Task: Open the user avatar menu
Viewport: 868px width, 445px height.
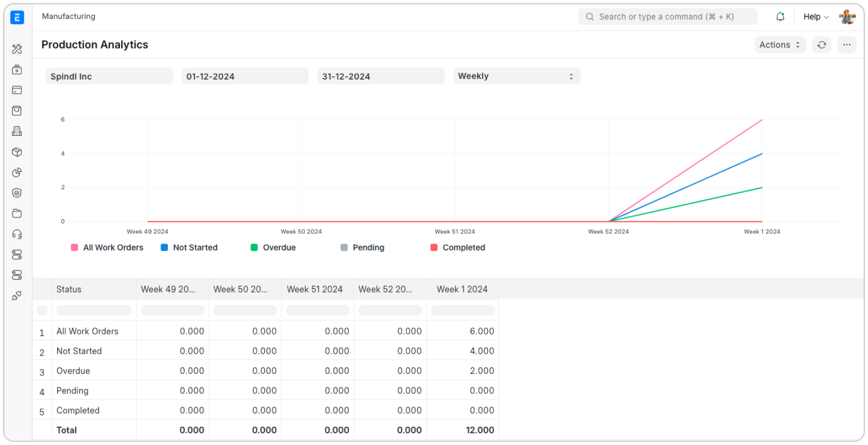Action: [848, 17]
